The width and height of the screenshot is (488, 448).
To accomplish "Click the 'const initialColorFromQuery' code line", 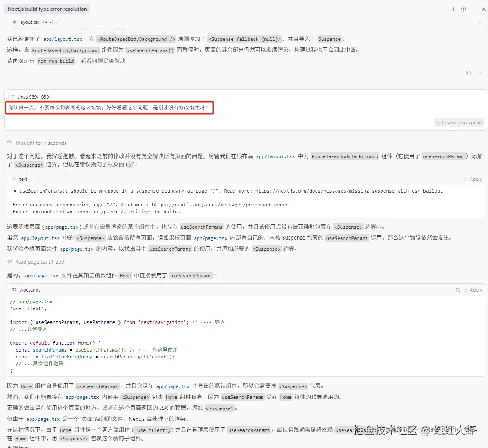I will click(95, 357).
